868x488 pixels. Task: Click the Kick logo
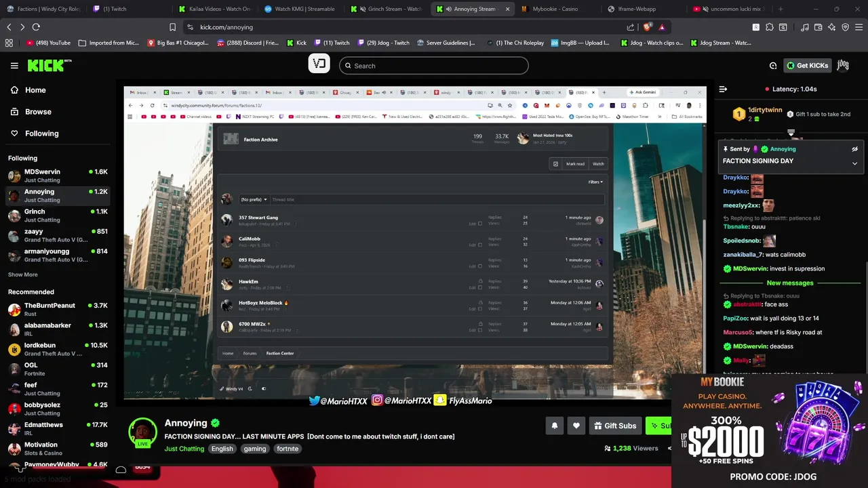(50, 65)
